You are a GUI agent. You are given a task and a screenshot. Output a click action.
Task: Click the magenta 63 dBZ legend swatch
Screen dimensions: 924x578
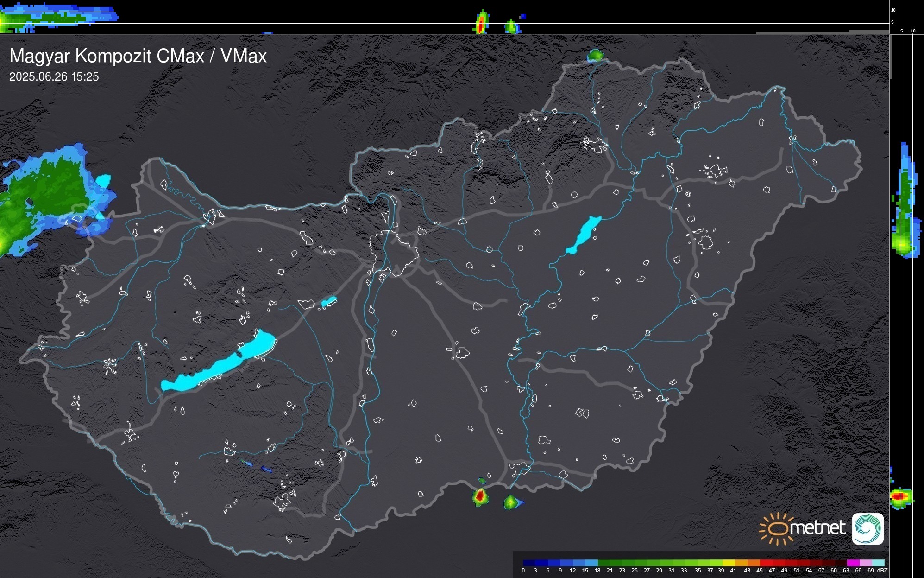[x=853, y=563]
